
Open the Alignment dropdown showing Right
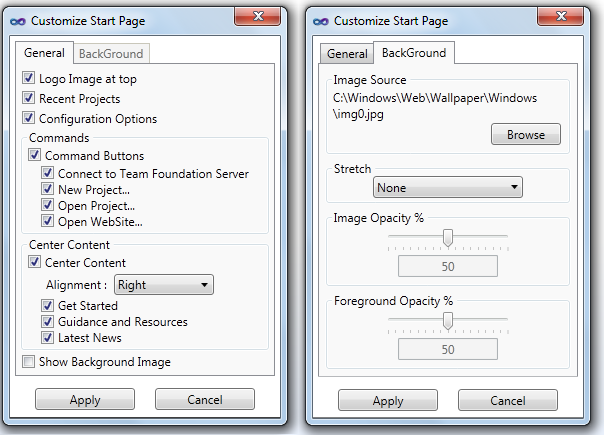[x=164, y=285]
